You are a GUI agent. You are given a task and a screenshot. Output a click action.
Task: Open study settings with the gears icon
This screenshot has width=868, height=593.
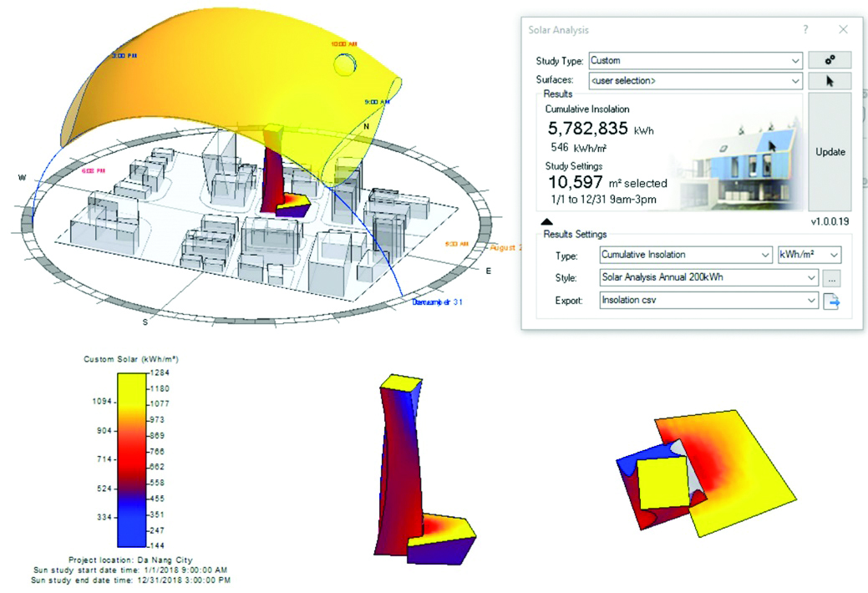point(829,60)
